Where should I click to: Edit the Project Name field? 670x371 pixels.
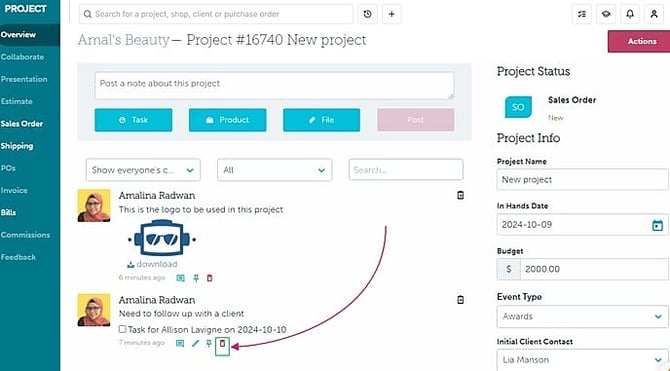tap(582, 180)
